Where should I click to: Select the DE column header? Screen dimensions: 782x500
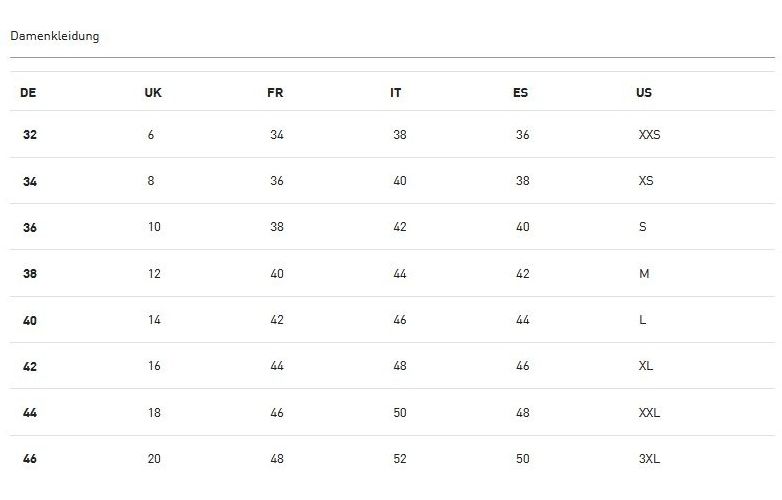point(28,93)
